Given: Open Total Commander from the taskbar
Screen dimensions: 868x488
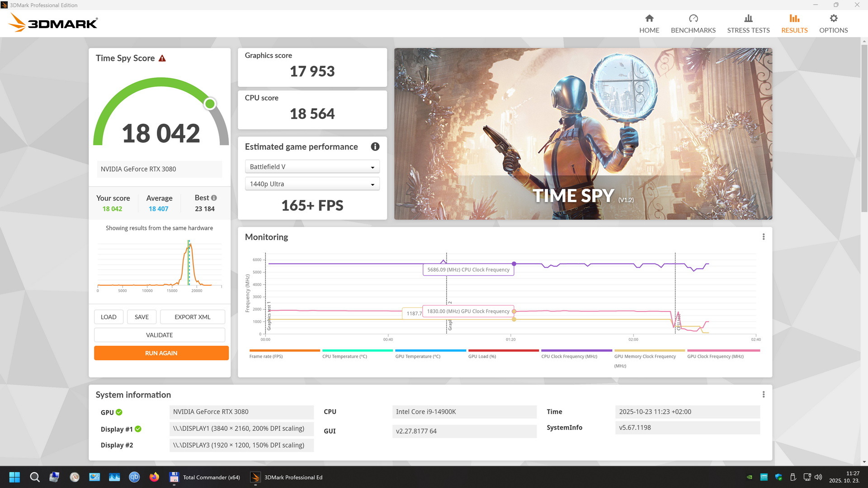Looking at the screenshot, I should (x=205, y=477).
